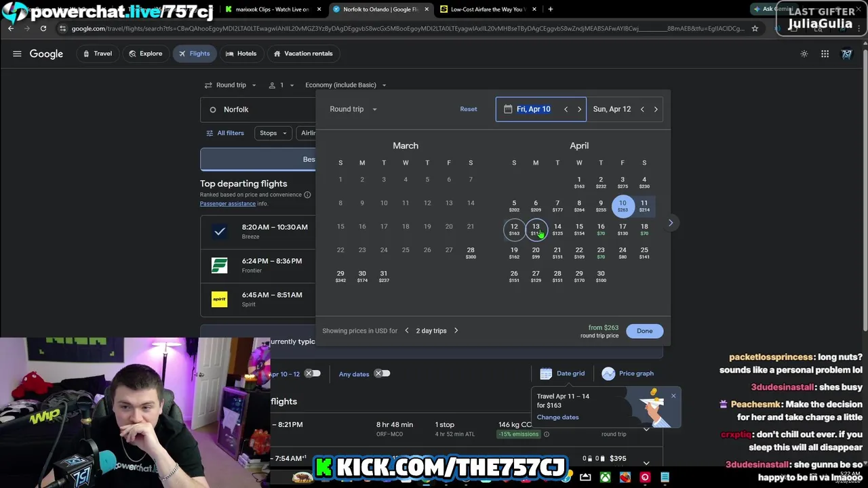Expand the $395 flight details
This screenshot has width=868, height=488.
click(x=646, y=463)
